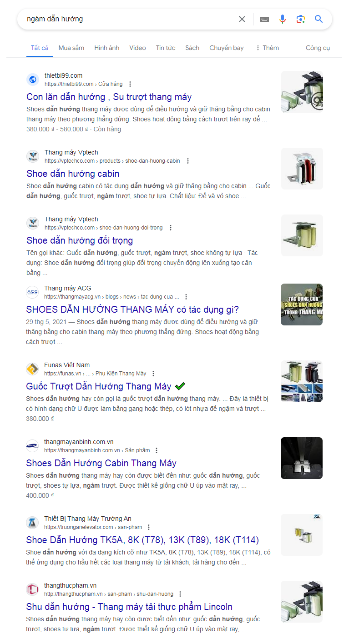The image size is (364, 644).
Task: Open the on-screen keyboard input tool
Action: tap(264, 19)
